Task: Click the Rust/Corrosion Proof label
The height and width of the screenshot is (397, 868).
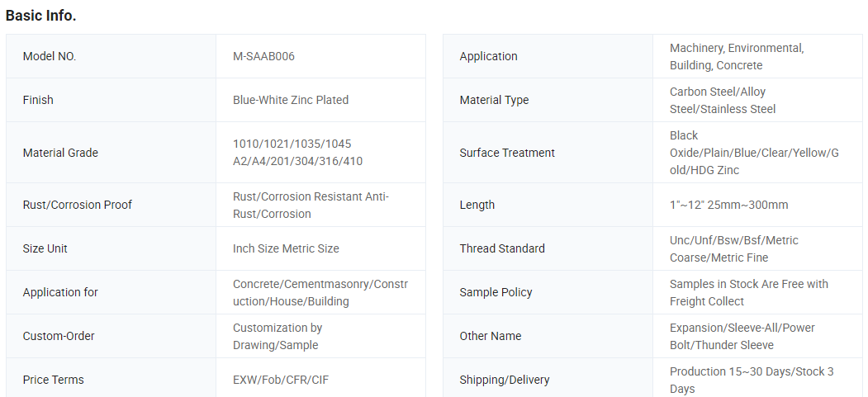Action: click(78, 205)
